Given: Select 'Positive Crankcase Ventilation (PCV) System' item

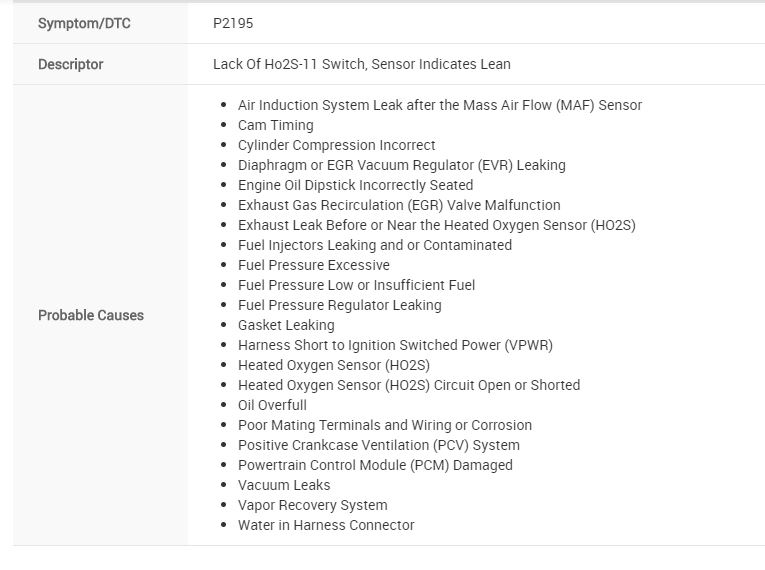Looking at the screenshot, I should coord(378,445).
